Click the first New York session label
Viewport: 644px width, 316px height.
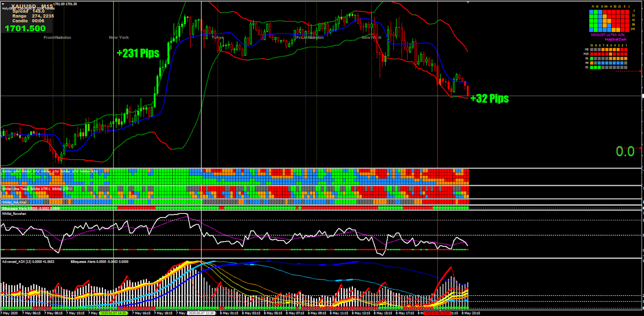(x=119, y=37)
